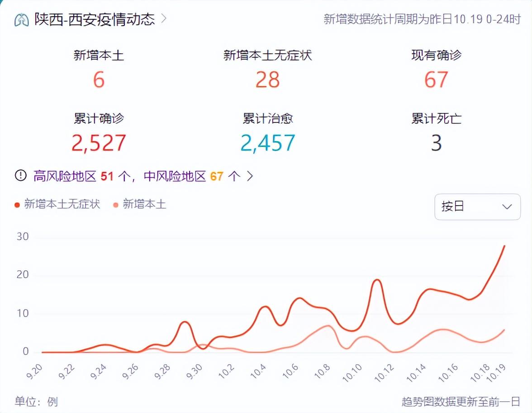Viewport: 532px width, 413px height.
Task: Open 中风险地区 67 个 details
Action: pos(192,176)
